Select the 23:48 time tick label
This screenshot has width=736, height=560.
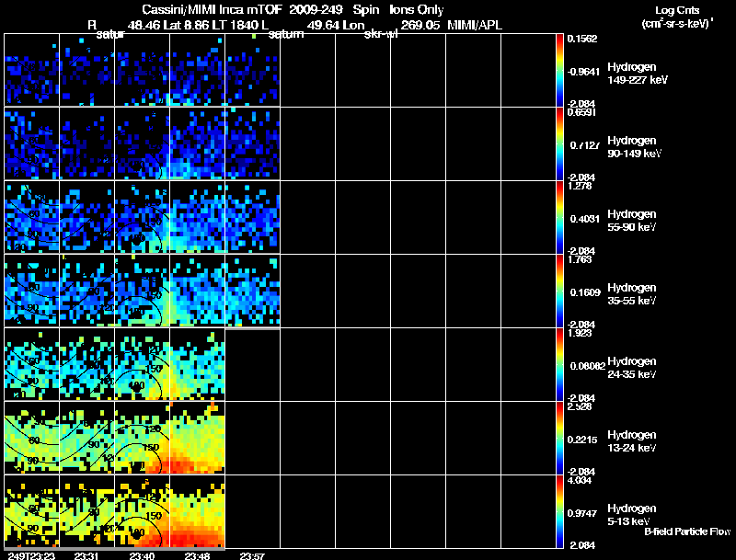coord(197,554)
